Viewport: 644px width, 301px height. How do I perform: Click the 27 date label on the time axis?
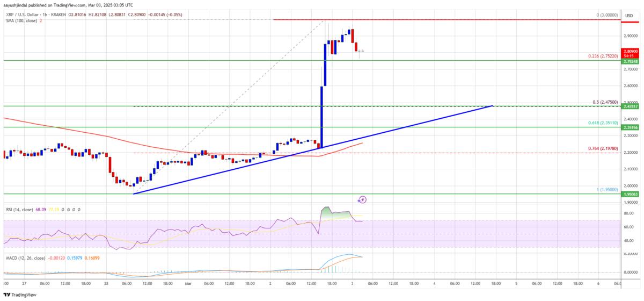25,283
